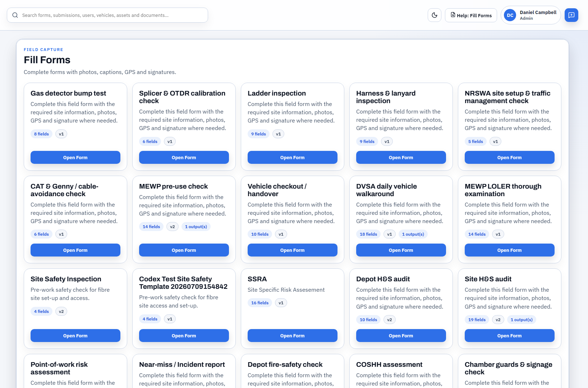Image resolution: width=588 pixels, height=388 pixels.
Task: Open Form for Codex Test Site Safety Template
Action: [184, 336]
